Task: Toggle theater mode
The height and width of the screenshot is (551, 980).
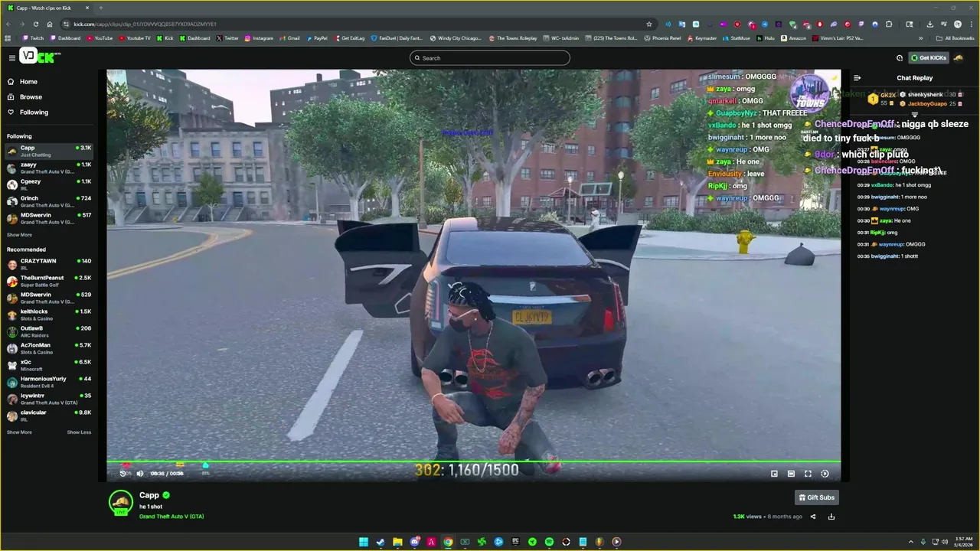Action: tap(791, 474)
